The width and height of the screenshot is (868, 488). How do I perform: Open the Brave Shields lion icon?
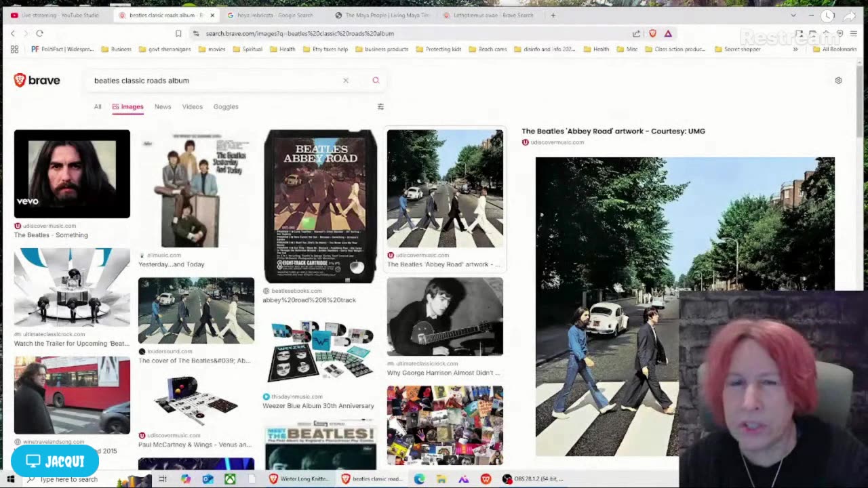tap(652, 33)
